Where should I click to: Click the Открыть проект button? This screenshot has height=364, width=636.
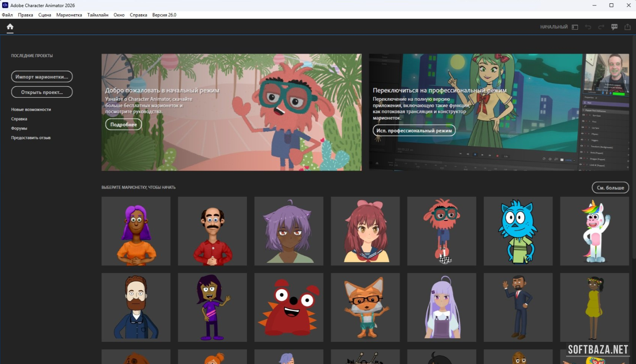[x=42, y=92]
